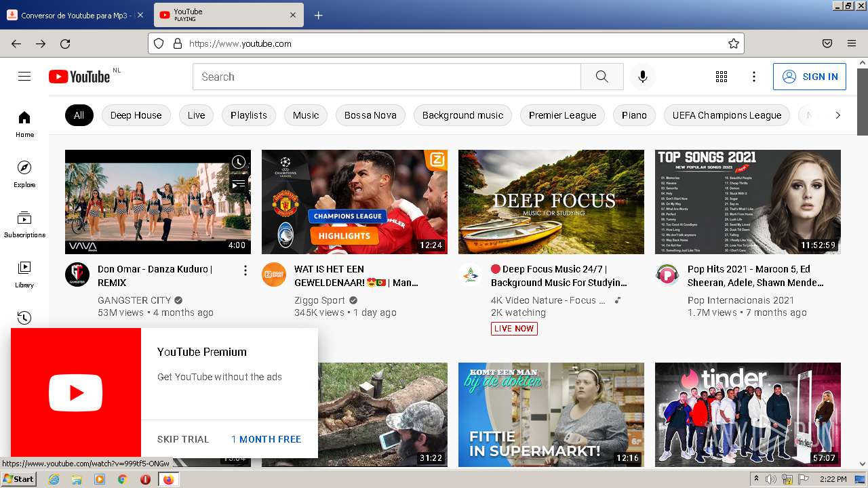Viewport: 868px width, 488px height.
Task: Open Explore in the sidebar
Action: pos(24,174)
